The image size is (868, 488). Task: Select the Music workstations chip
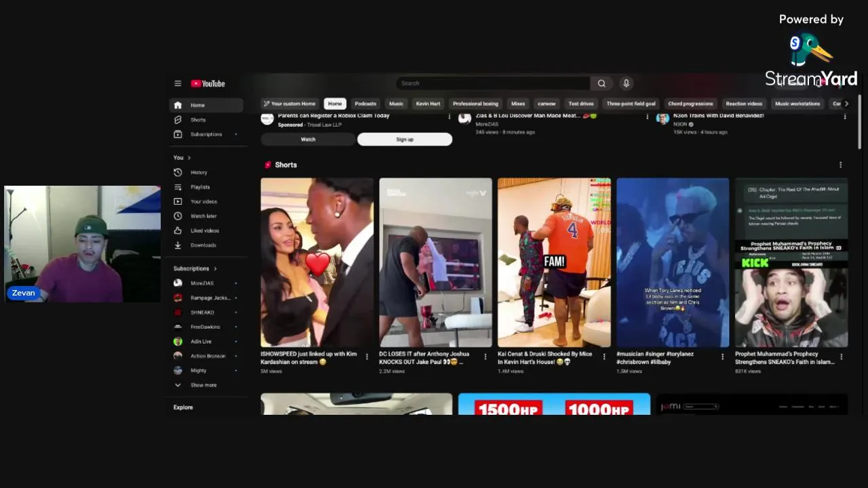[797, 104]
